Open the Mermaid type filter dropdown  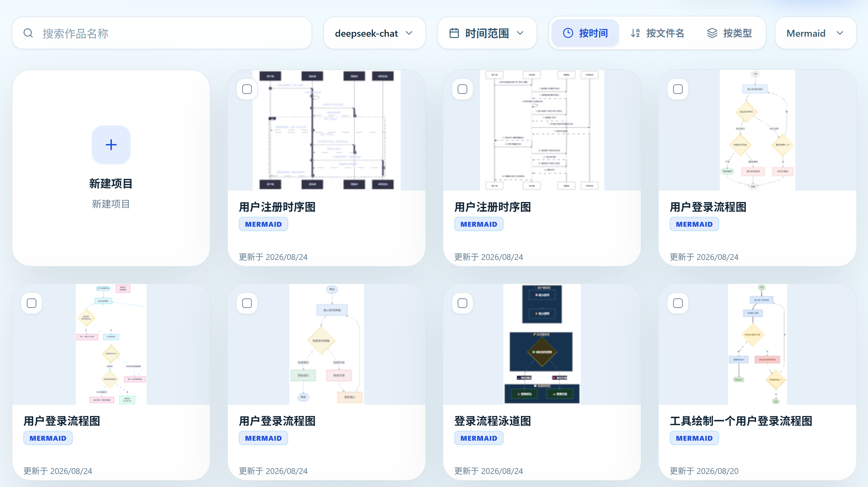(816, 33)
